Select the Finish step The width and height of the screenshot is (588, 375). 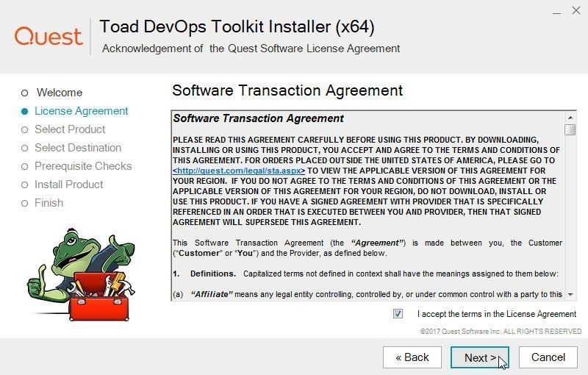(x=42, y=203)
